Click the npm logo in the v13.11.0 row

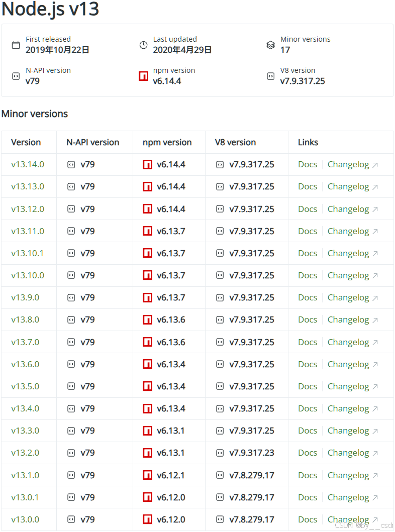tap(147, 231)
